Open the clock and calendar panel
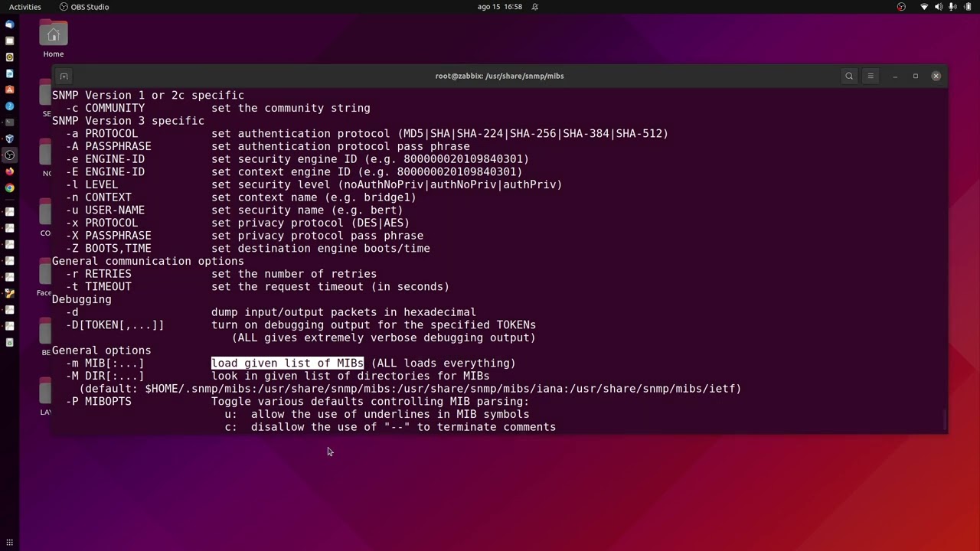 499,7
